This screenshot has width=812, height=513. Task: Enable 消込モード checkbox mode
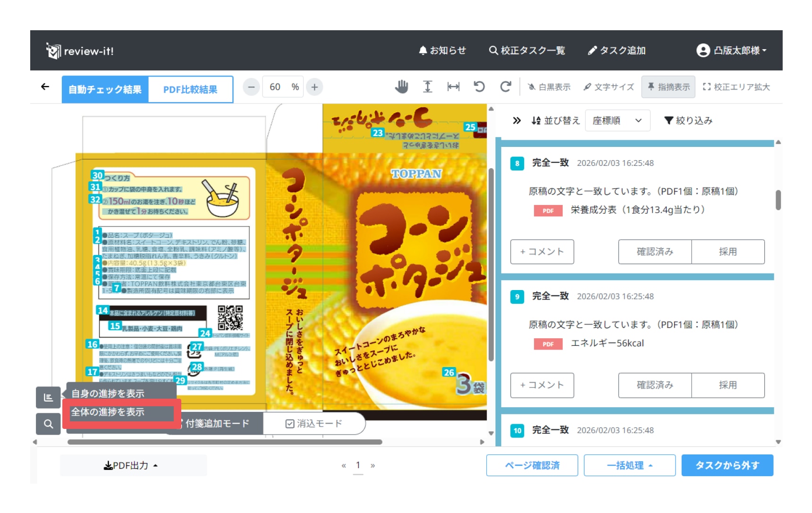point(313,424)
